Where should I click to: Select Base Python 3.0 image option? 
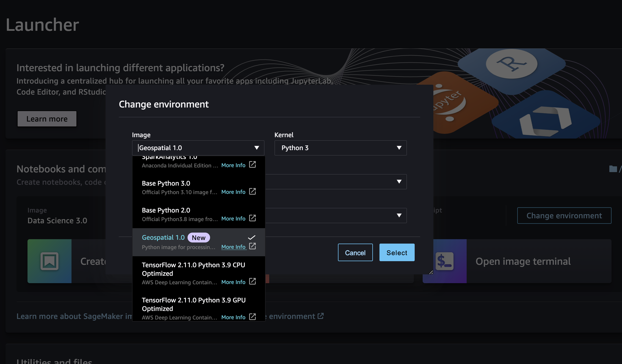click(166, 183)
